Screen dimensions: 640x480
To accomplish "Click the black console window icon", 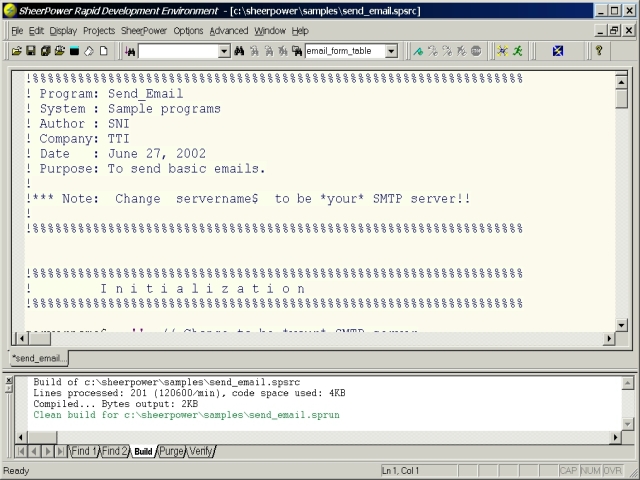I will tap(74, 51).
